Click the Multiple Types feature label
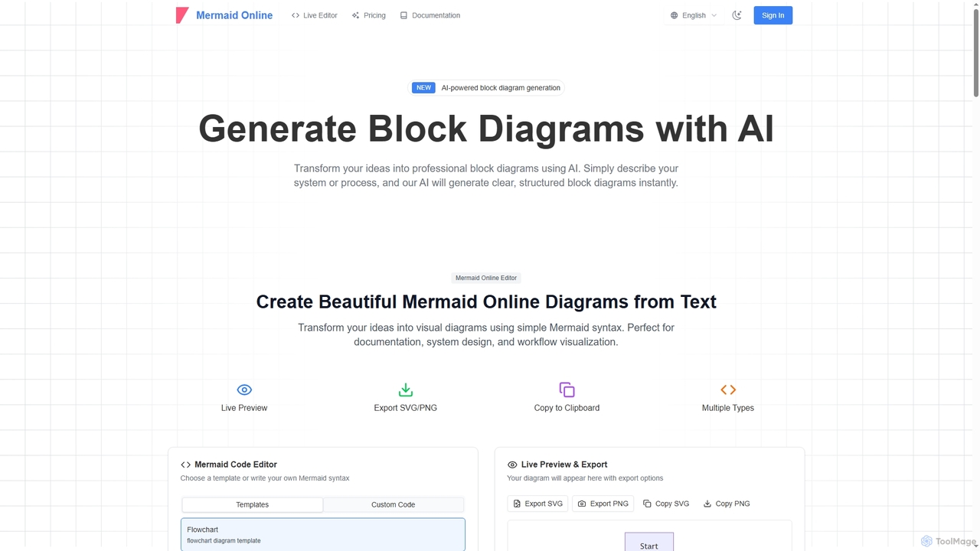 (x=728, y=408)
